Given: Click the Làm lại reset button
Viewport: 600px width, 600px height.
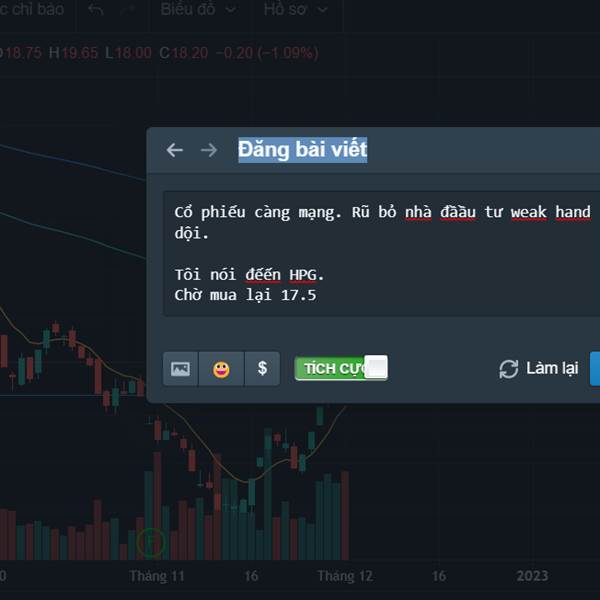Looking at the screenshot, I should pyautogui.click(x=538, y=369).
